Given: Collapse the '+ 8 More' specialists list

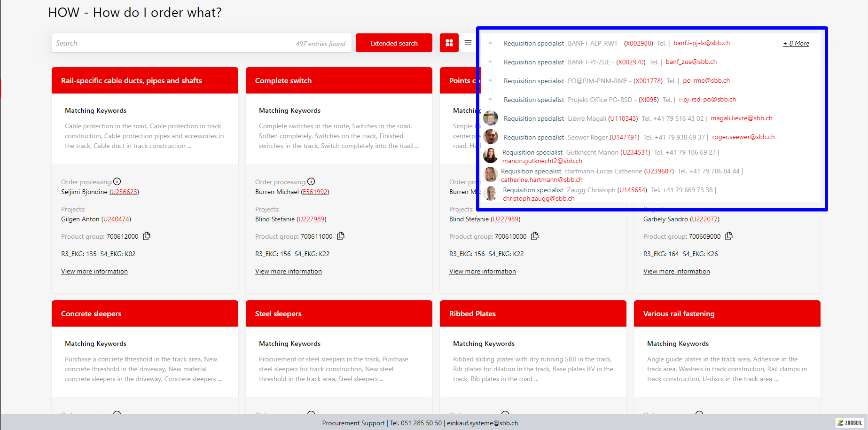Looking at the screenshot, I should click(796, 43).
